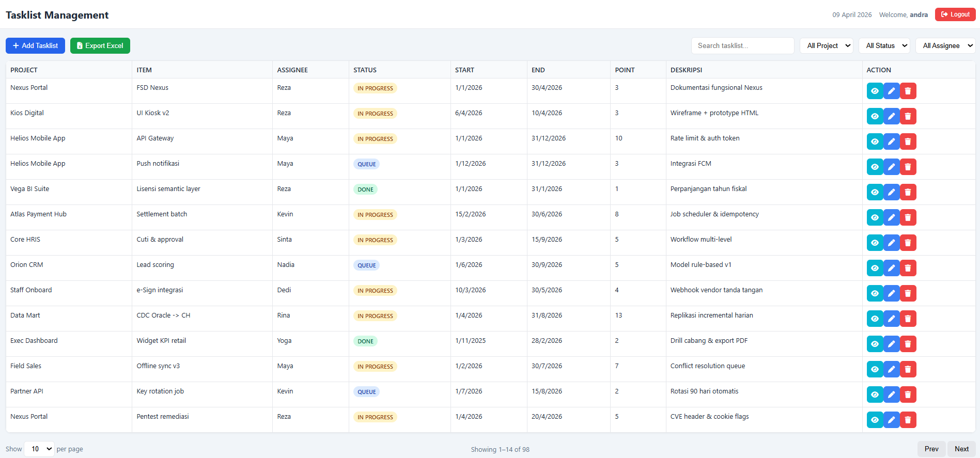The height and width of the screenshot is (458, 980).
Task: Edit the CDC Oracle -> CH task
Action: coord(891,319)
